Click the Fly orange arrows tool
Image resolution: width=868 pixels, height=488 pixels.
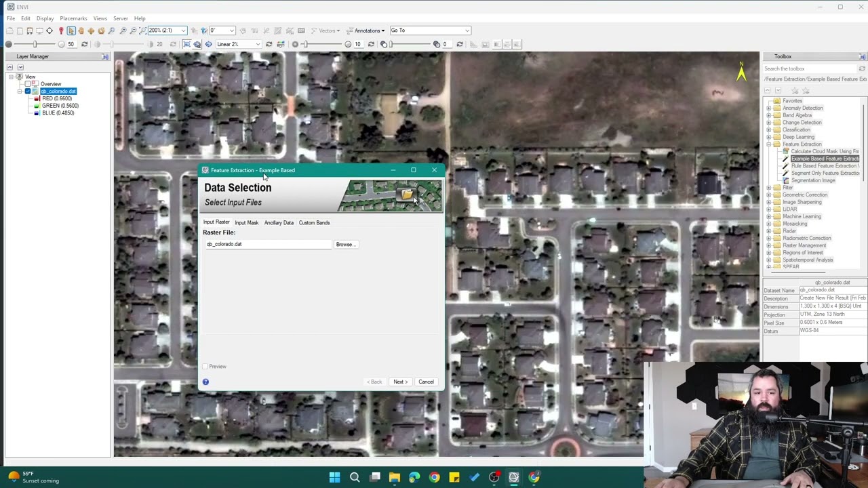click(x=91, y=30)
